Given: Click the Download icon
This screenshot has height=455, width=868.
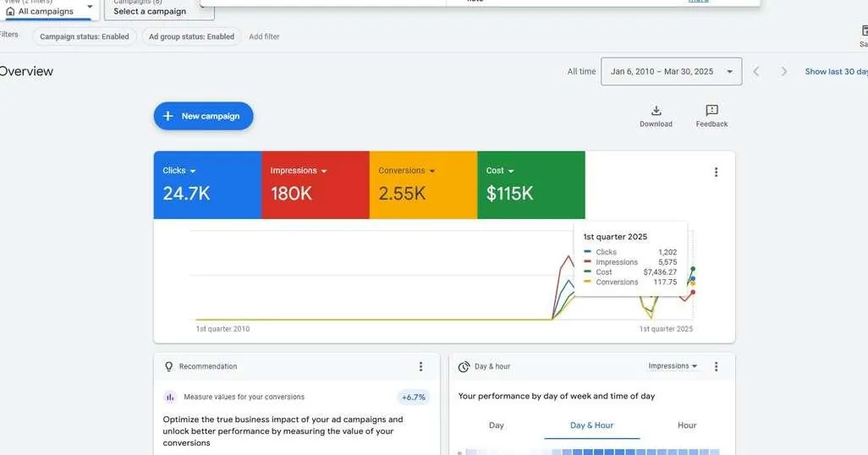Looking at the screenshot, I should tap(656, 111).
